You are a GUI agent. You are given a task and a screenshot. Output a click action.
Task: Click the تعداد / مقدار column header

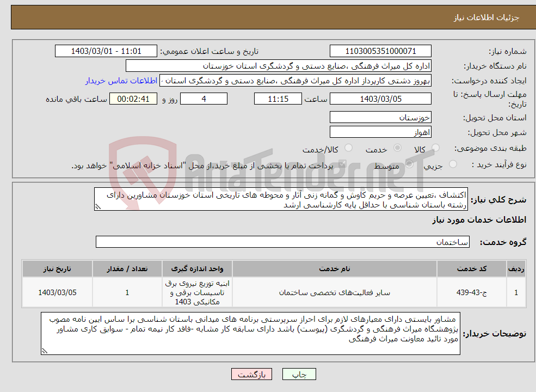[x=127, y=269]
